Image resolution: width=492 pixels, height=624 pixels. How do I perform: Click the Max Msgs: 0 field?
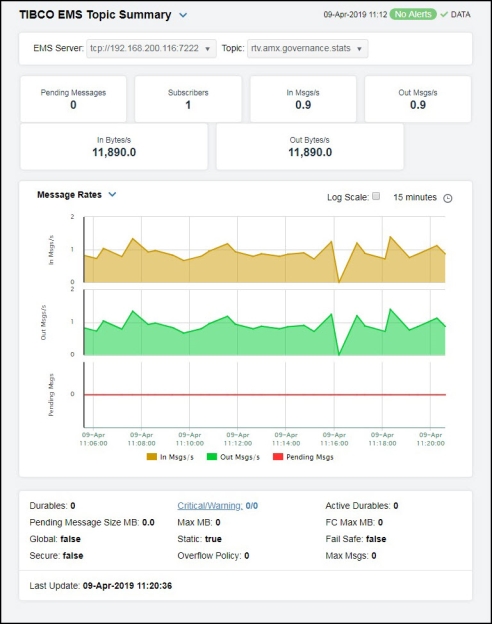click(x=351, y=556)
